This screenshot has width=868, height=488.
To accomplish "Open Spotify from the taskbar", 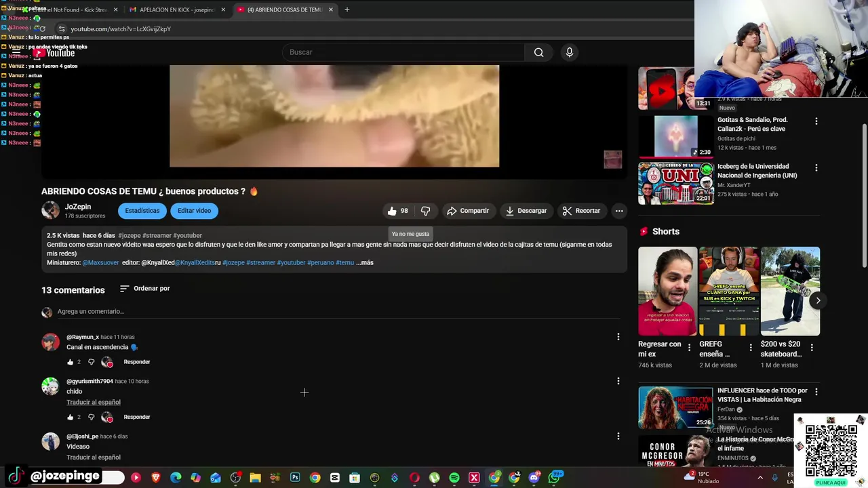I will click(454, 478).
